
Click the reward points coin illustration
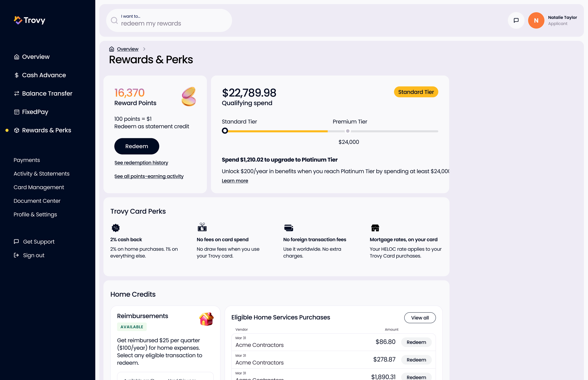pyautogui.click(x=189, y=96)
